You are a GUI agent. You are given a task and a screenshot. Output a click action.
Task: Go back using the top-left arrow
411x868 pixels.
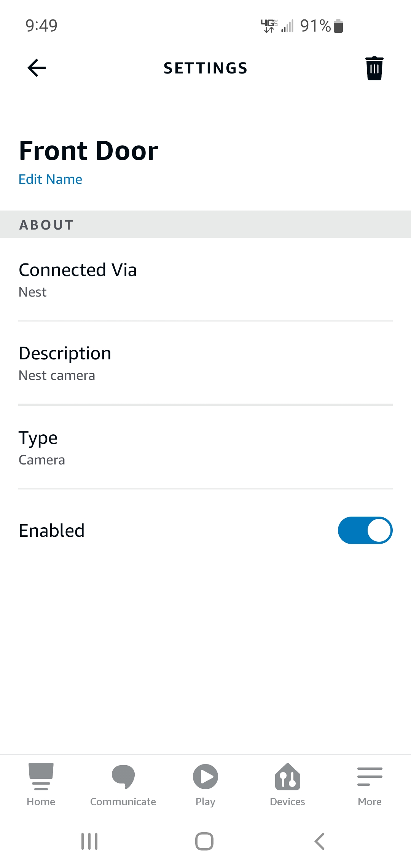pyautogui.click(x=37, y=68)
